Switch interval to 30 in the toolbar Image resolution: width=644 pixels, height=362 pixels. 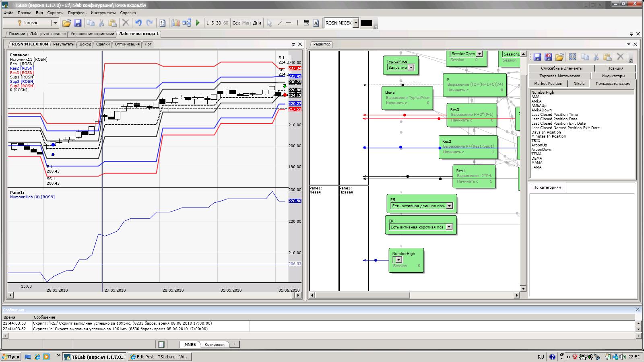point(219,23)
